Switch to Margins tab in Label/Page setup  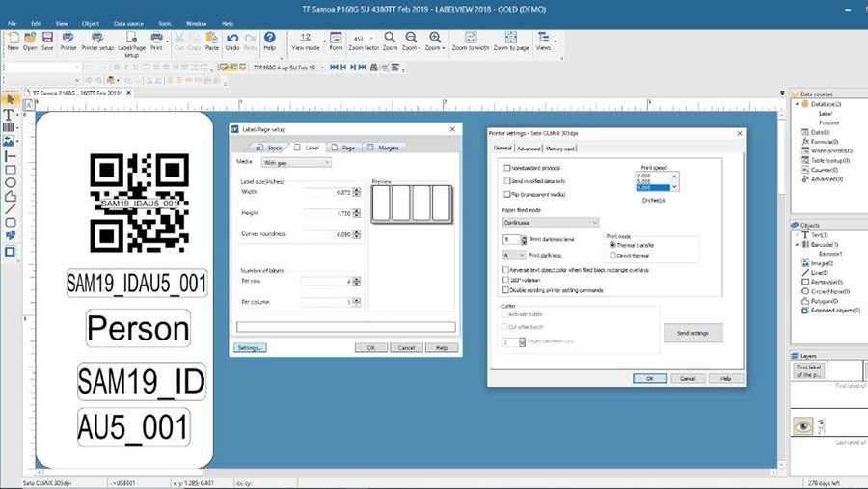pyautogui.click(x=383, y=148)
